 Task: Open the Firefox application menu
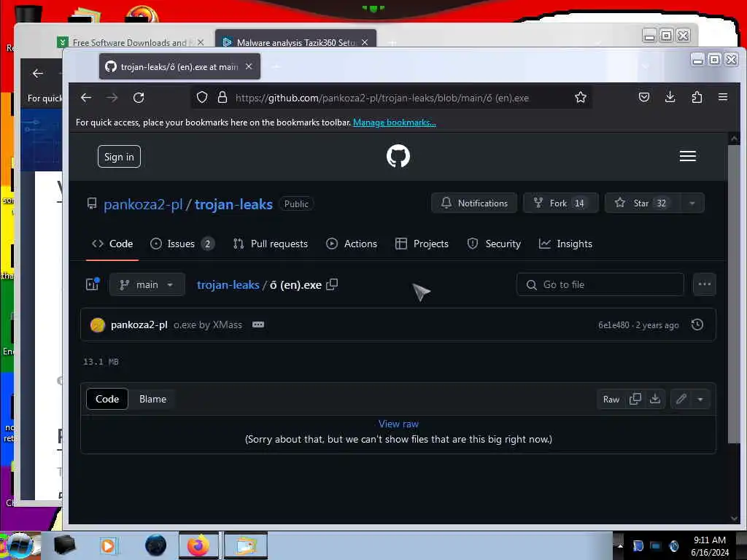tap(723, 97)
